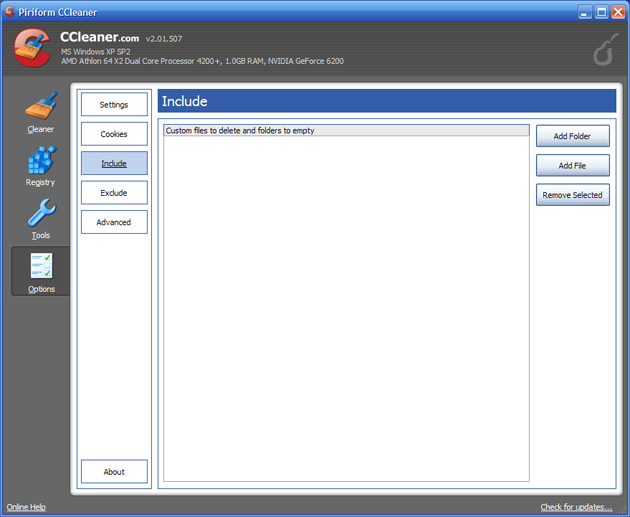Open the Tools wrench icon

41,213
